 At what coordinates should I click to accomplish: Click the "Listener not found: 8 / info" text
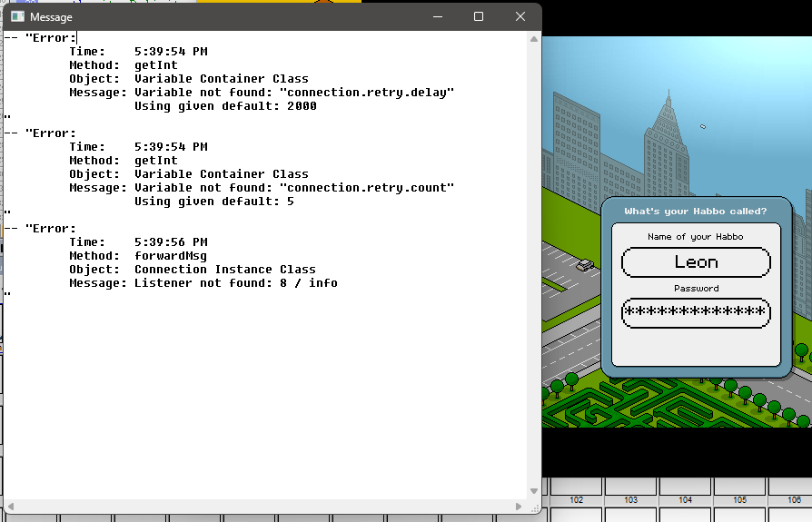pyautogui.click(x=235, y=283)
